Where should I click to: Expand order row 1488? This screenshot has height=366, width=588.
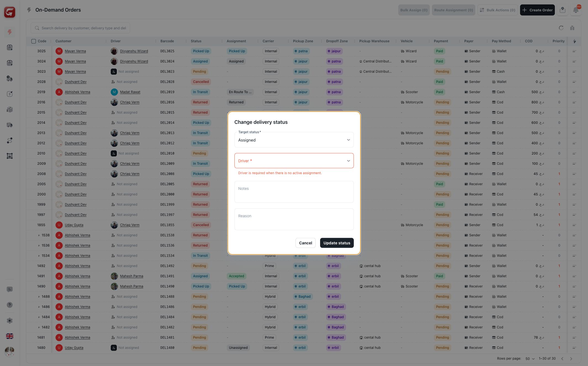[x=39, y=297]
